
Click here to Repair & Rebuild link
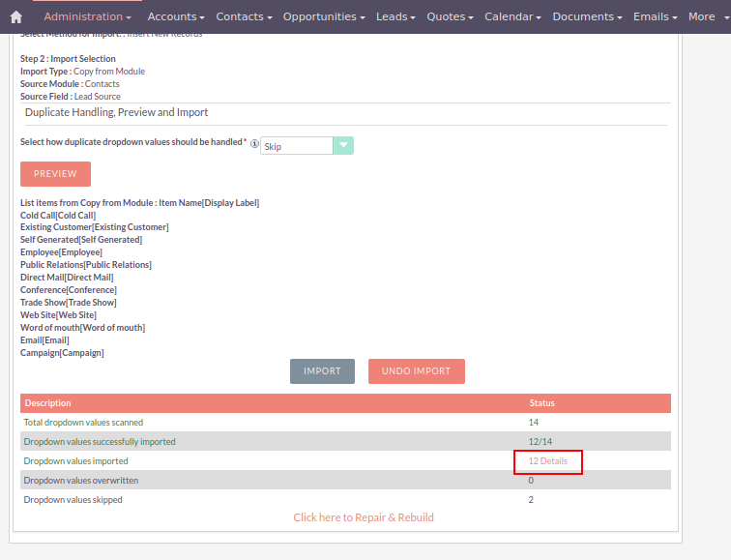[364, 517]
